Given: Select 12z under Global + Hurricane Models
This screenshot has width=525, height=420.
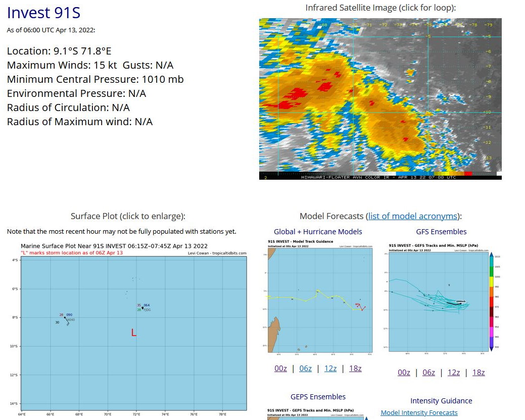Looking at the screenshot, I should click(x=330, y=369).
